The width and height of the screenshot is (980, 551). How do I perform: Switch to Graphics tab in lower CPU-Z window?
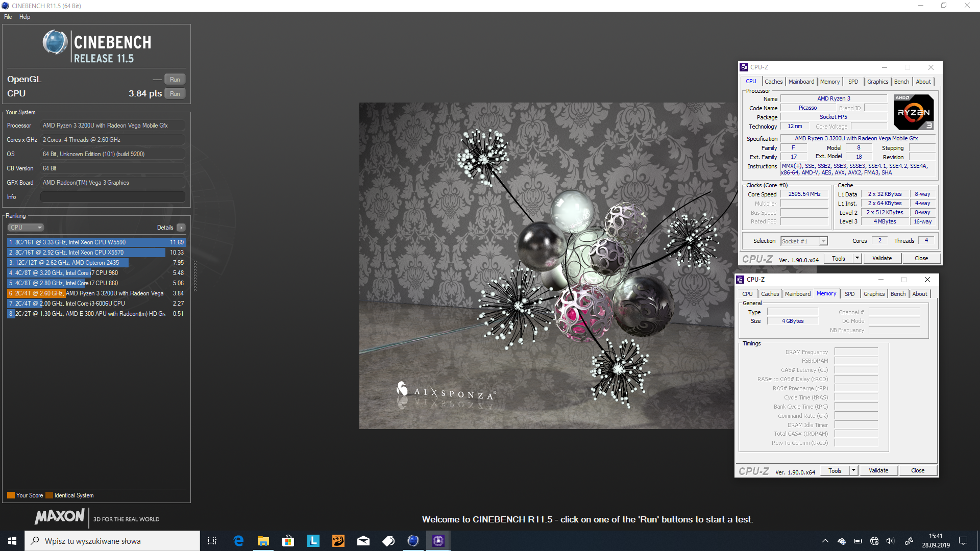pos(874,294)
